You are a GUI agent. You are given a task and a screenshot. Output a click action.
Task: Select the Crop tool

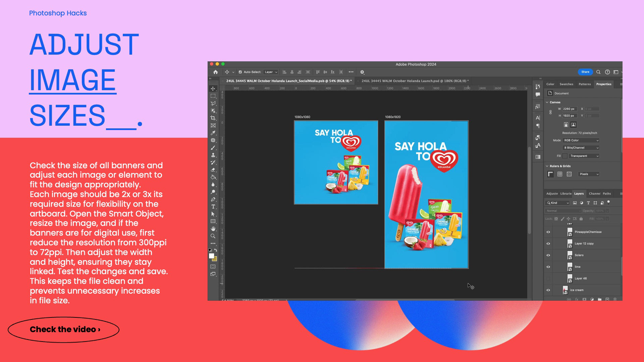213,118
